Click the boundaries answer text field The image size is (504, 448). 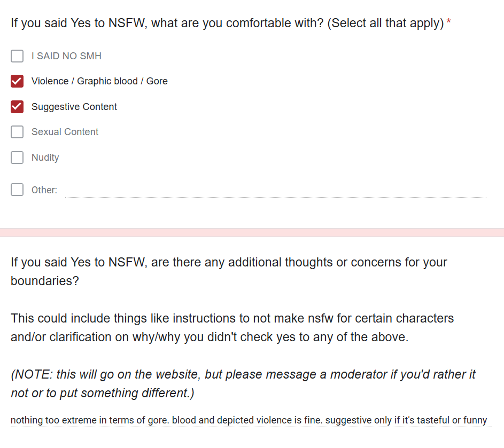tap(249, 420)
